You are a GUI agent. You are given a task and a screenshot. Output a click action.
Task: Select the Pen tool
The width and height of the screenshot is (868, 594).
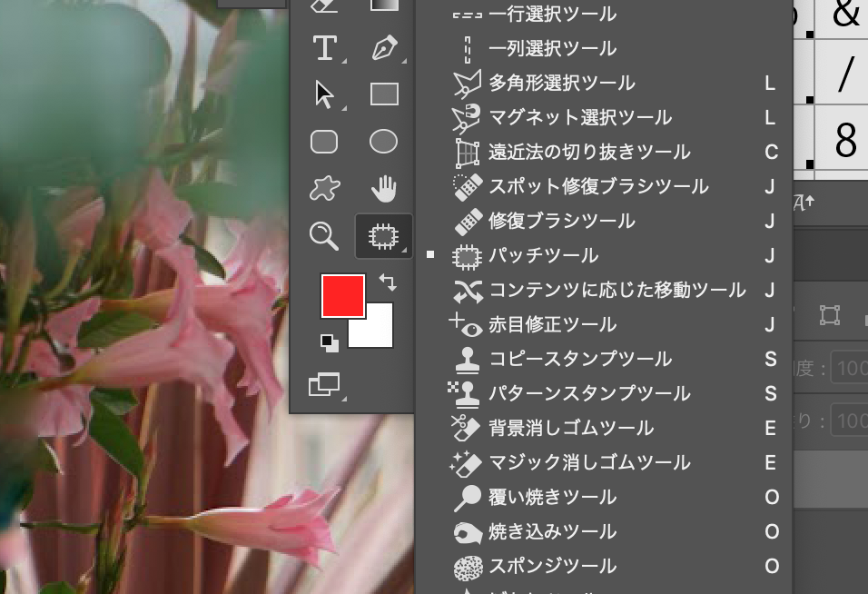point(383,47)
